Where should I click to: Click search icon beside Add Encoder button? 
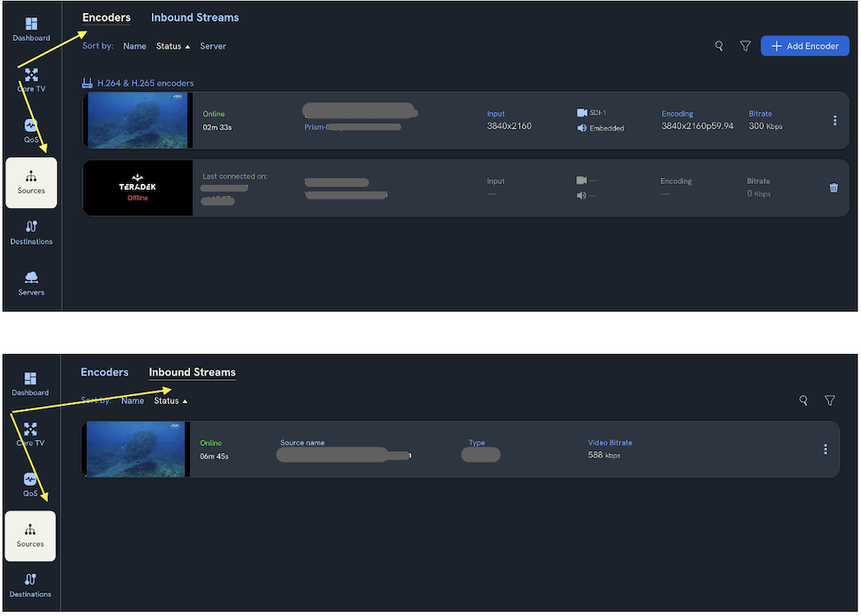[719, 46]
